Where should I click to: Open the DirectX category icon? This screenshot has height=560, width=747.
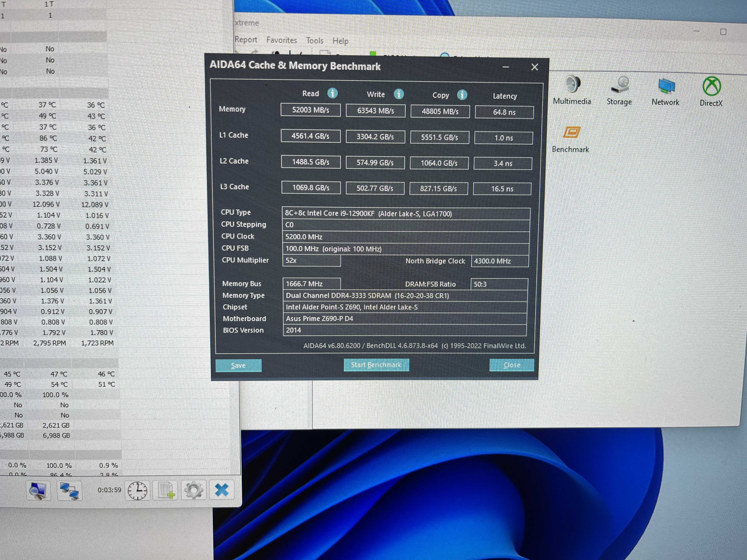pyautogui.click(x=712, y=86)
